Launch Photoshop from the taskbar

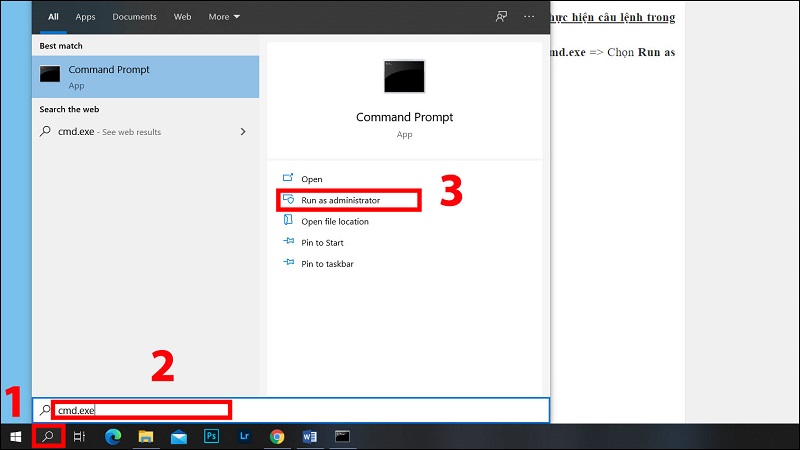211,437
